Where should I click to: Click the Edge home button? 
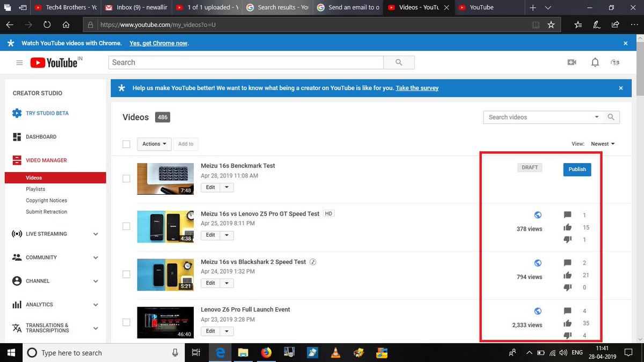(65, 25)
